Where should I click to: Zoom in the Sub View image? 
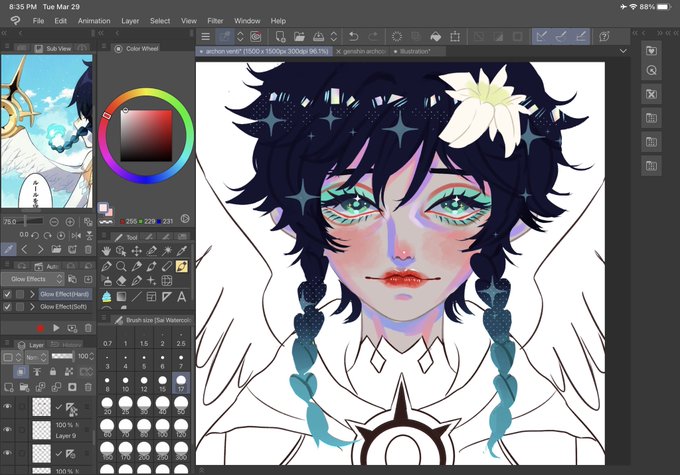(x=70, y=222)
